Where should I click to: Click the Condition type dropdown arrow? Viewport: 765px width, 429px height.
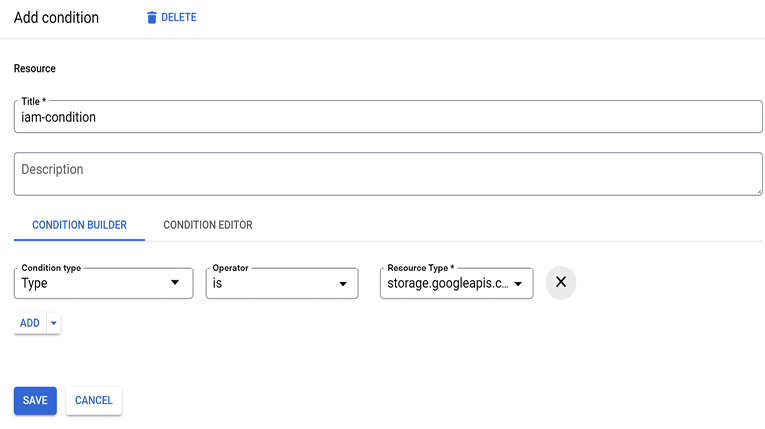pos(175,283)
